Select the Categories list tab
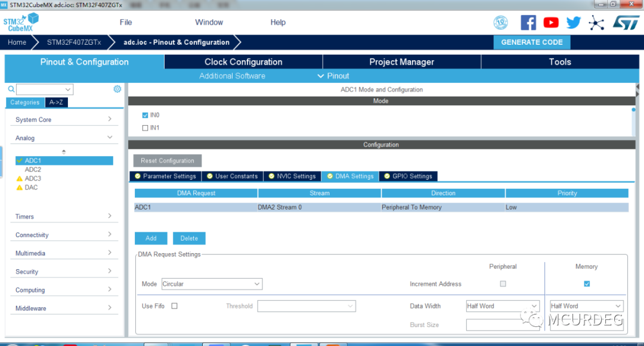The width and height of the screenshot is (644, 346). pyautogui.click(x=25, y=102)
